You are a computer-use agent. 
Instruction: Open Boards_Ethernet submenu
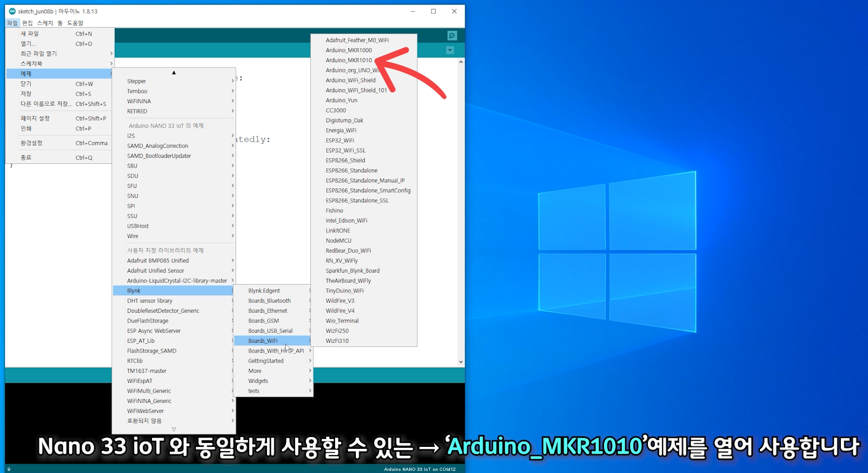(x=273, y=311)
